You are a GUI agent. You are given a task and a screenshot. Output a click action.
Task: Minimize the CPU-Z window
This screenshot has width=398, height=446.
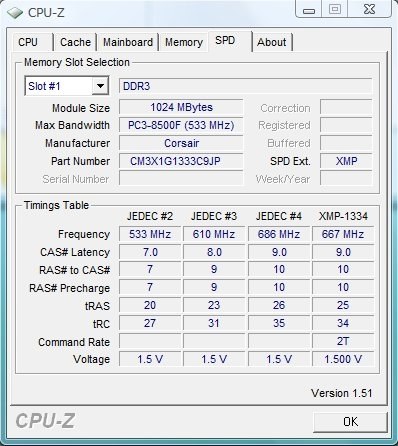pyautogui.click(x=309, y=10)
